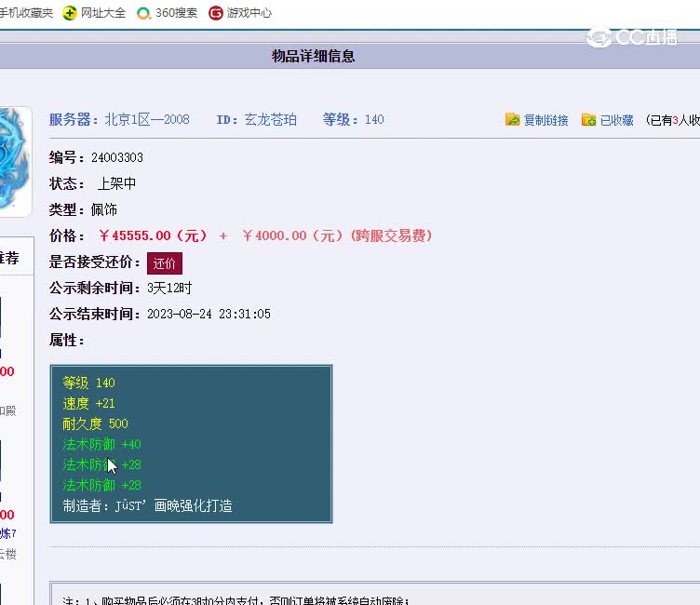Click status value 上架中
The image size is (700, 605).
coord(116,183)
